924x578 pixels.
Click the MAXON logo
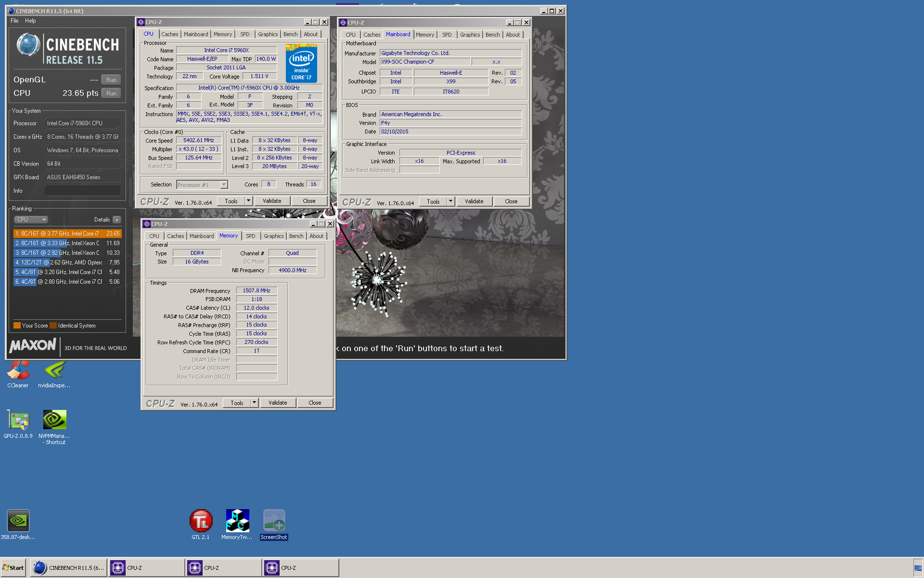(x=33, y=345)
